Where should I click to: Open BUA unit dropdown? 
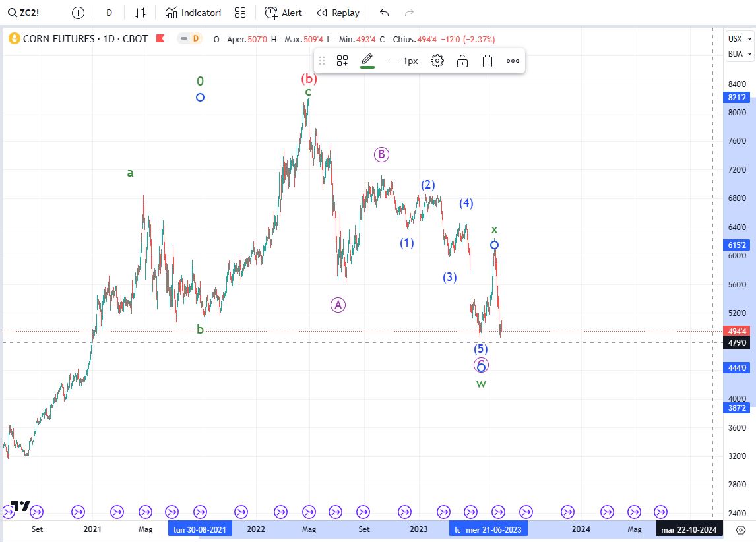(x=740, y=54)
